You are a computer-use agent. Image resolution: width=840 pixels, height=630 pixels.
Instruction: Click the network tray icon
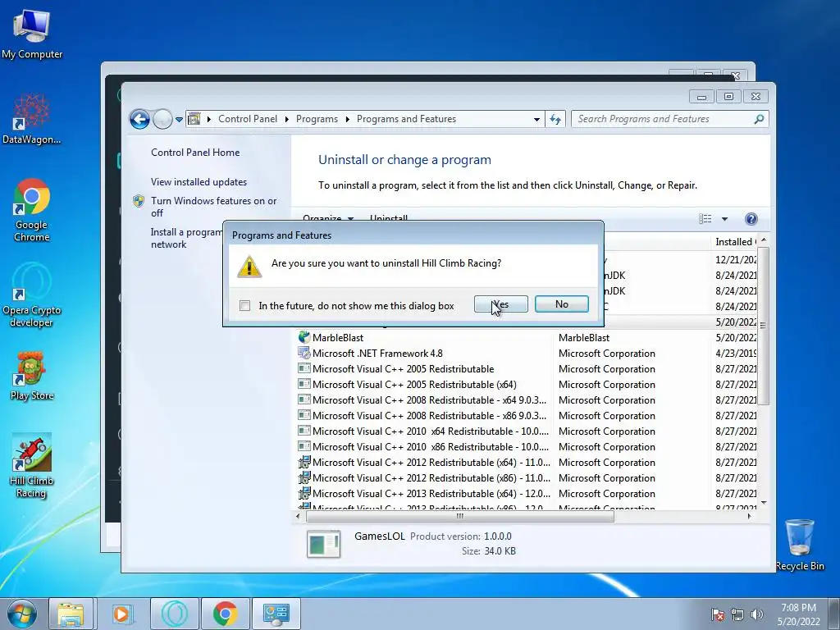737,614
